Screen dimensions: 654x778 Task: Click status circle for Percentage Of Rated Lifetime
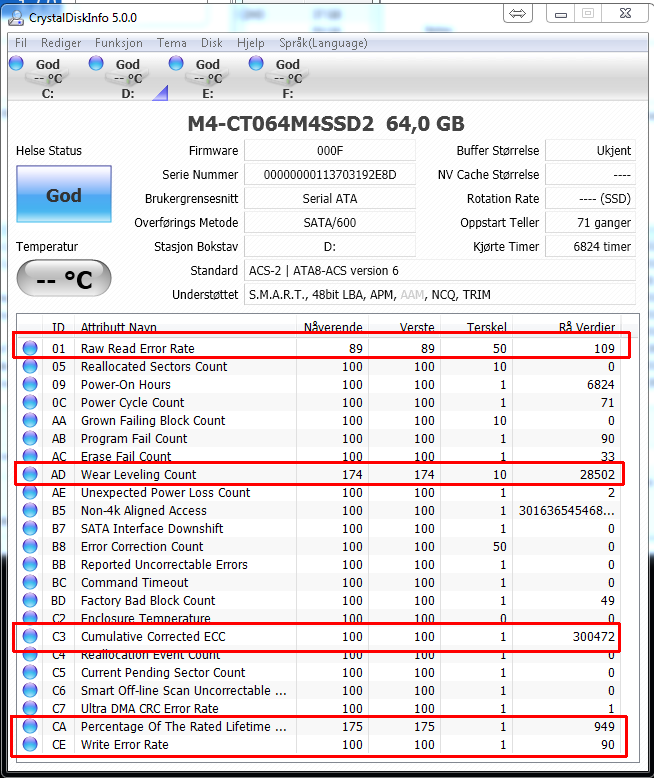coord(30,726)
